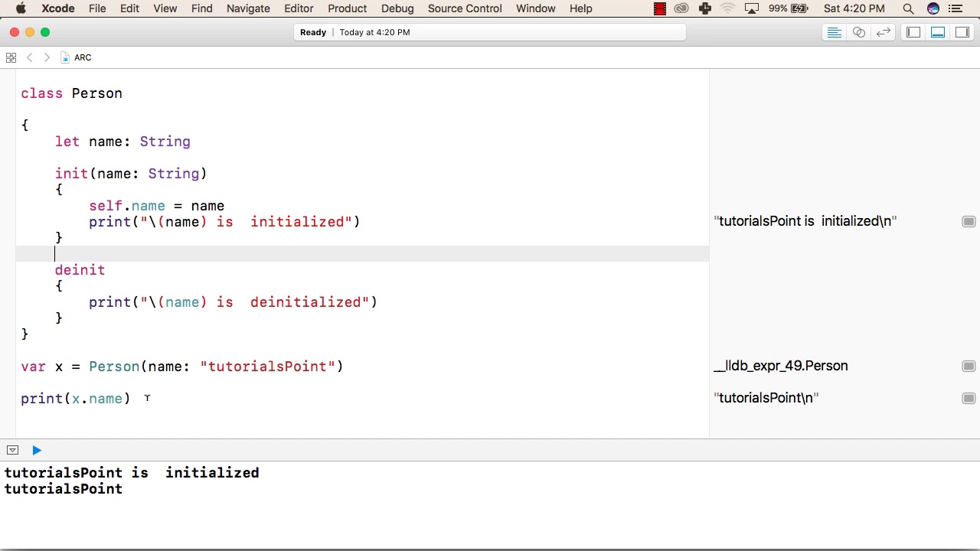This screenshot has width=980, height=551.
Task: Click the class Person declaration line
Action: pyautogui.click(x=72, y=93)
